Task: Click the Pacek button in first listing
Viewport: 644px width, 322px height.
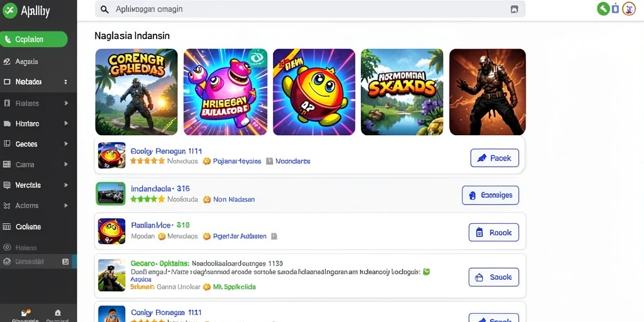Action: (x=494, y=158)
